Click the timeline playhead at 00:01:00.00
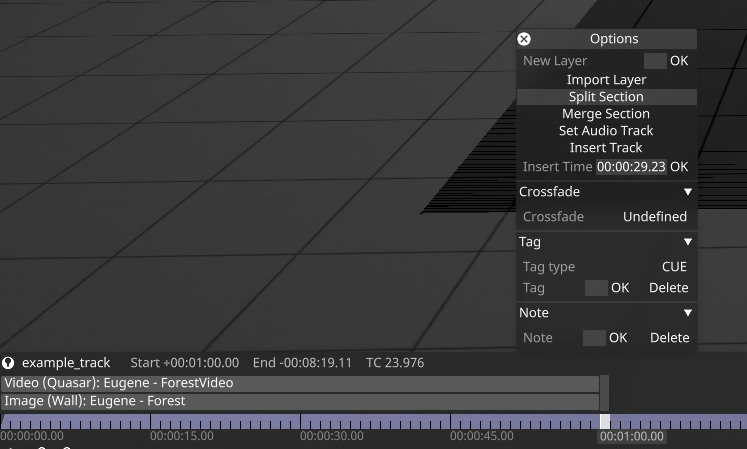Image resolution: width=747 pixels, height=449 pixels. coord(605,421)
